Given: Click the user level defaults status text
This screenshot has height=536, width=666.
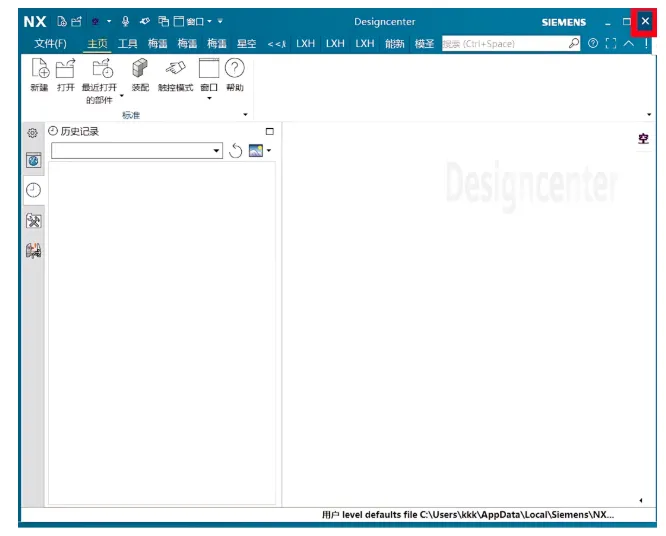Looking at the screenshot, I should [468, 515].
